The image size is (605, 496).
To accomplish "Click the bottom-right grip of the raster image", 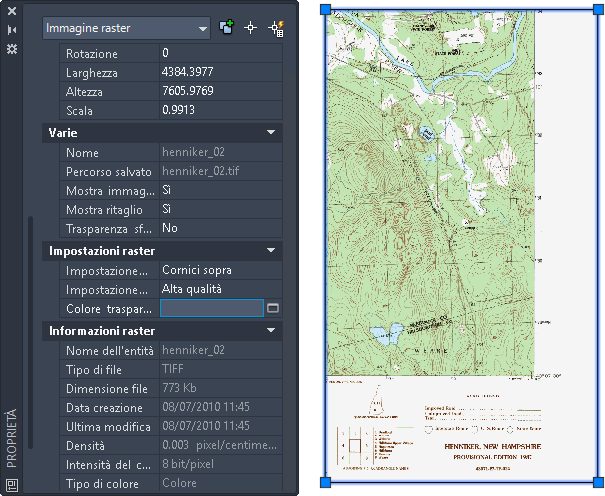I will [598, 482].
